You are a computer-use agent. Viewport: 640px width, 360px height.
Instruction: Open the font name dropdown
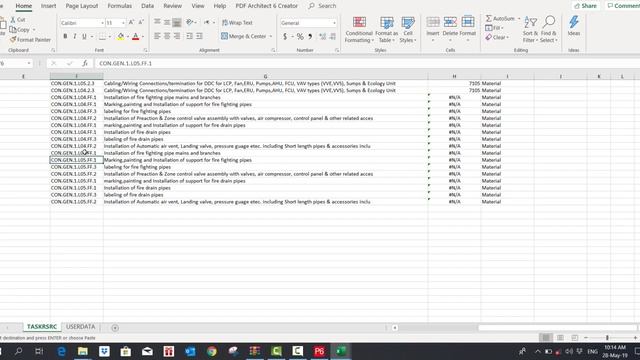[x=102, y=23]
